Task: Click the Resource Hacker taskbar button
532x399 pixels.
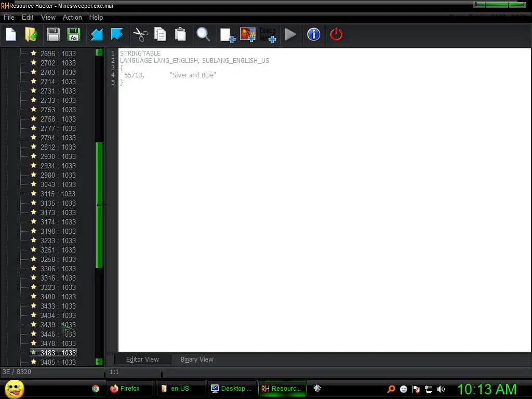Action: pyautogui.click(x=282, y=389)
